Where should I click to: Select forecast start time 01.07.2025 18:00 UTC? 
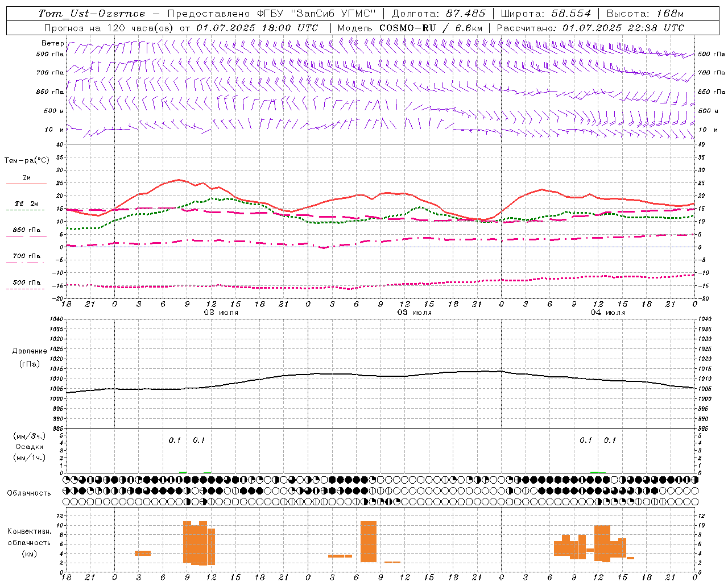coord(257,28)
